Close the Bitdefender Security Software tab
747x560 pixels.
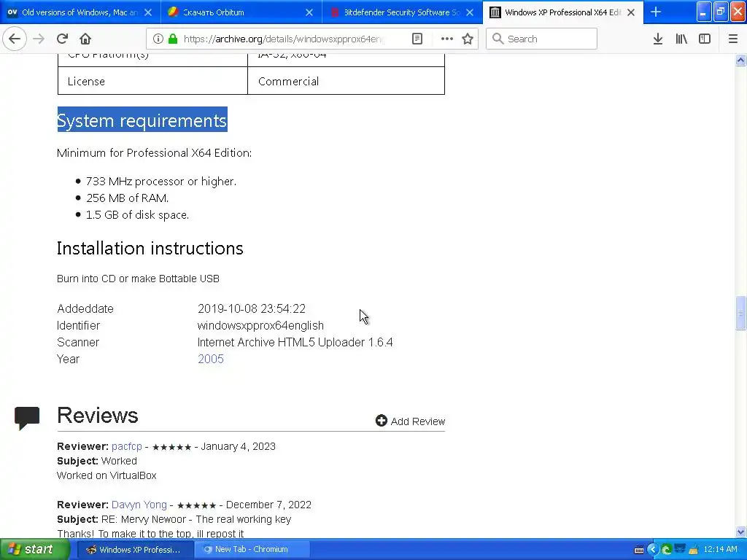tap(470, 12)
